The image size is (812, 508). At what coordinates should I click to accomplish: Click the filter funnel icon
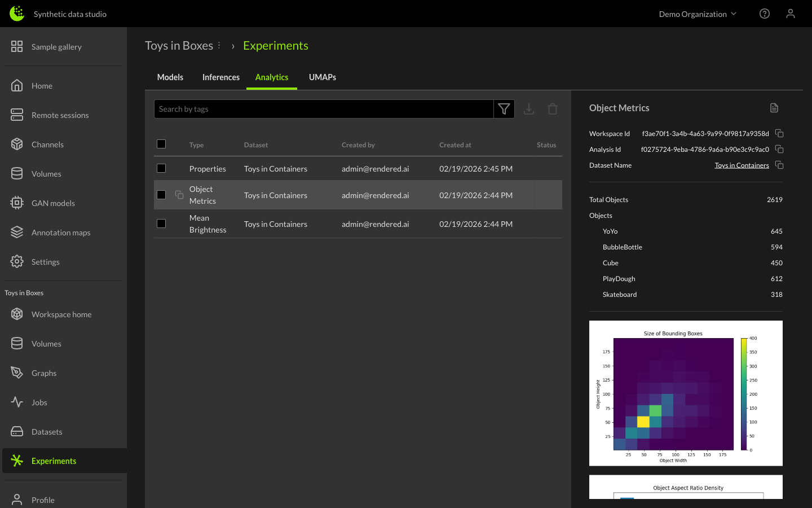[x=504, y=109]
